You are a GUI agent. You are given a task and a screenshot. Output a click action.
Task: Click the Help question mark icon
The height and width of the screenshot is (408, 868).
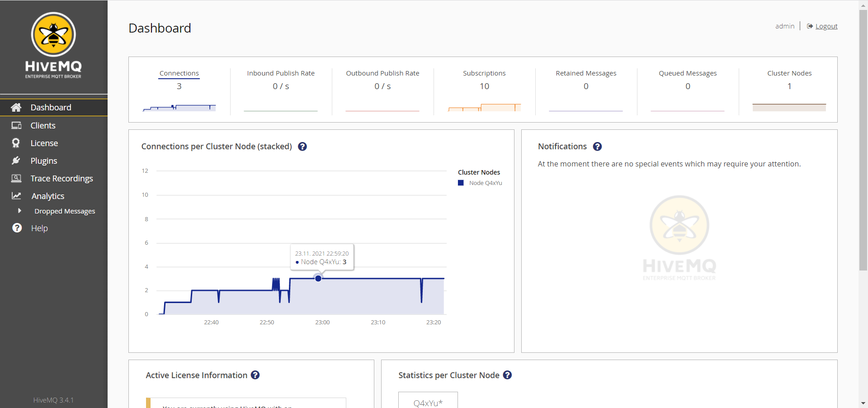pos(16,228)
